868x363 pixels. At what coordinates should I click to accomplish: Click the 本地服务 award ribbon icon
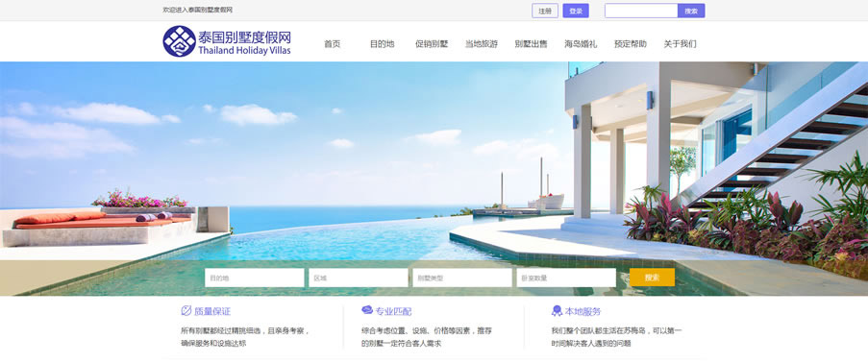pyautogui.click(x=557, y=311)
